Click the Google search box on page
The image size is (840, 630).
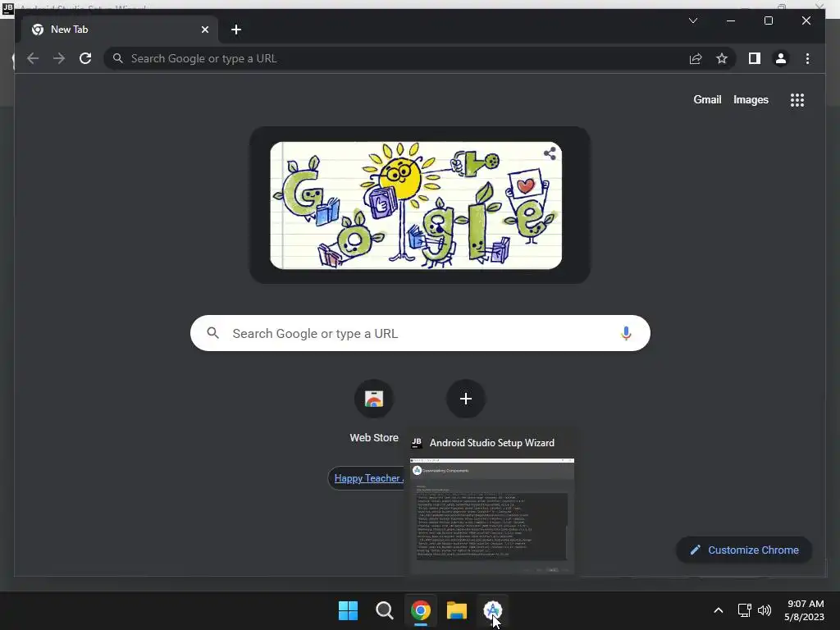(420, 333)
